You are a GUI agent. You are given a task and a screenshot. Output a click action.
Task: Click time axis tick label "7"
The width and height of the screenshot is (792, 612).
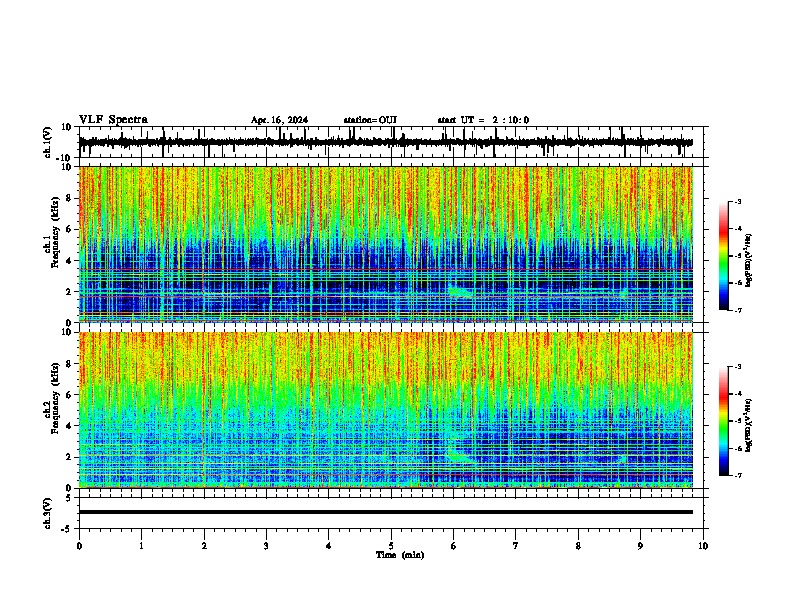pyautogui.click(x=516, y=546)
